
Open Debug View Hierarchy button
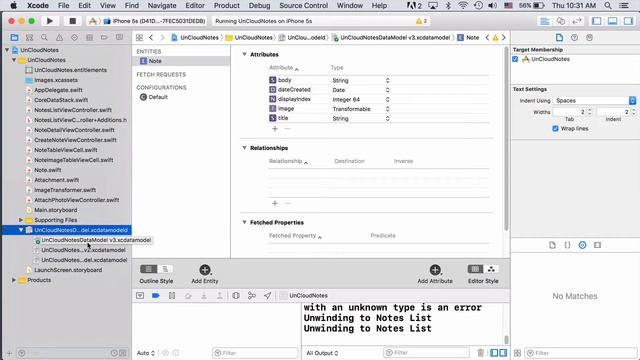tap(236, 296)
